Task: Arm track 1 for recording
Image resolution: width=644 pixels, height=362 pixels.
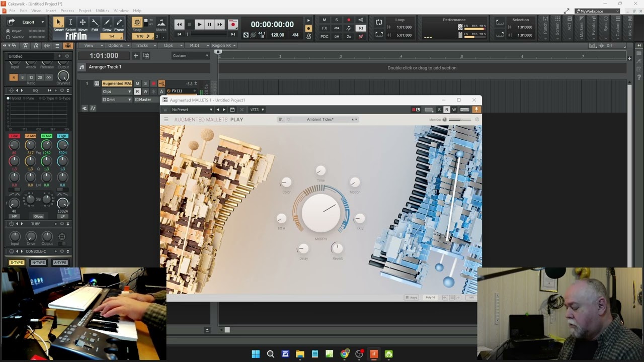Action: [x=153, y=83]
